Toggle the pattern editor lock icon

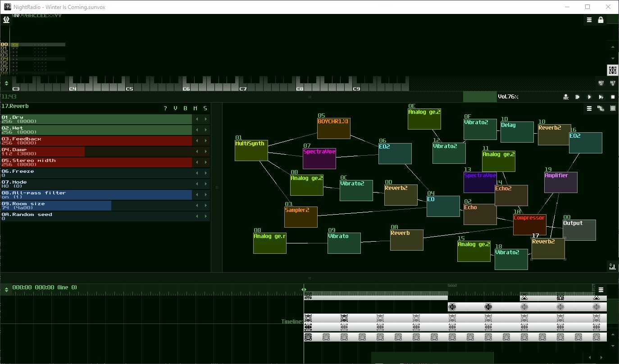pyautogui.click(x=601, y=20)
